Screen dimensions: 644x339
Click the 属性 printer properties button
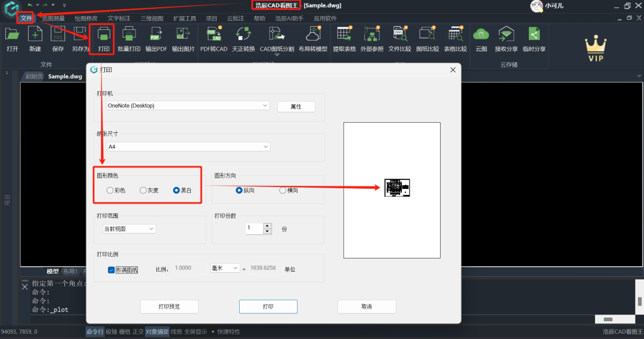[296, 106]
